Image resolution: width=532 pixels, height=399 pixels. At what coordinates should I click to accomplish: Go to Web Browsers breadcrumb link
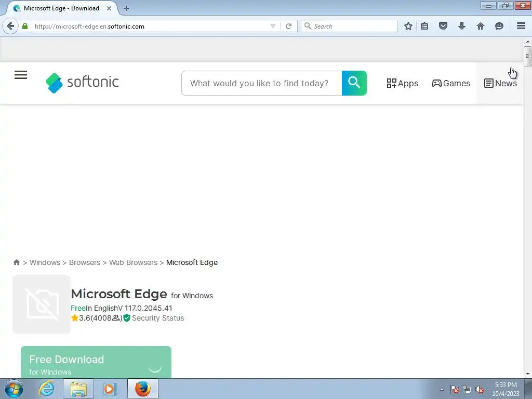[x=133, y=262]
